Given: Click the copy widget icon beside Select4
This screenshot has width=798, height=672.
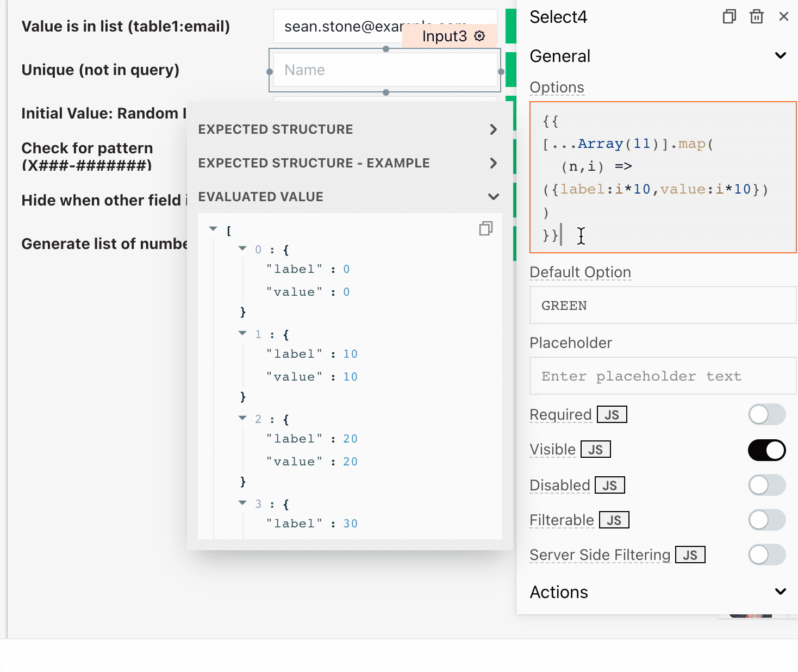Looking at the screenshot, I should click(729, 17).
